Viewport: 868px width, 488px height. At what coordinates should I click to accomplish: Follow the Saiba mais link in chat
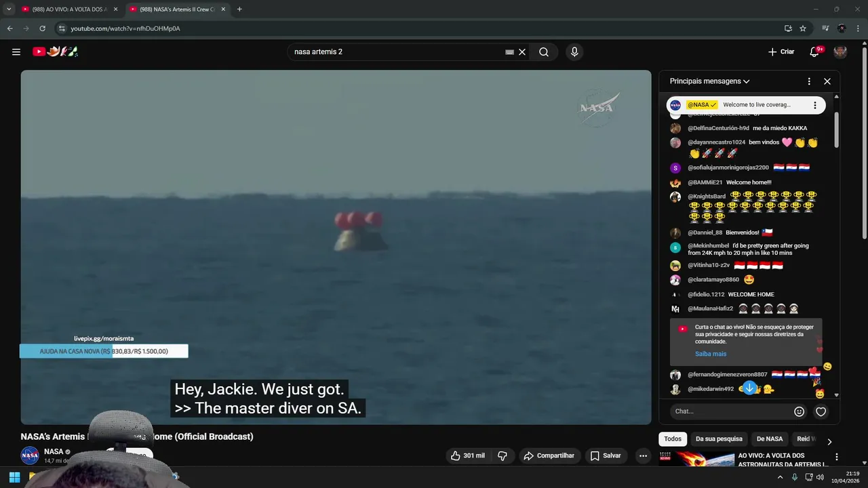[x=710, y=354]
